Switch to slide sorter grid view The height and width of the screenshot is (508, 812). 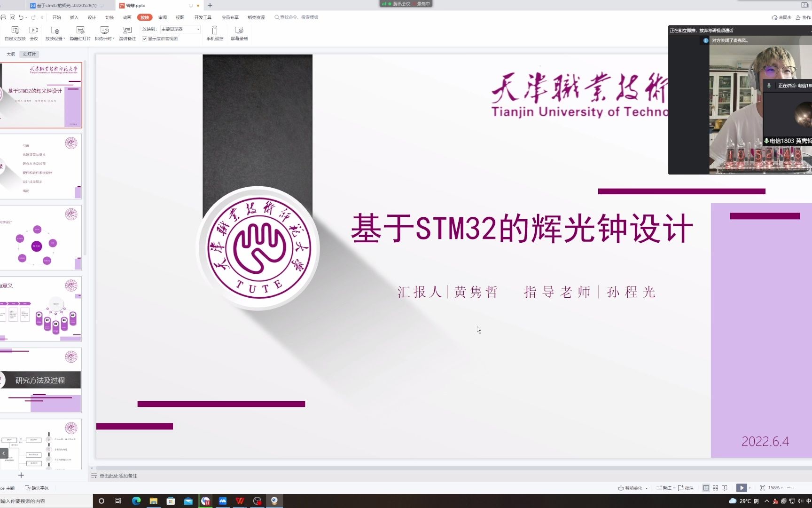coord(715,488)
